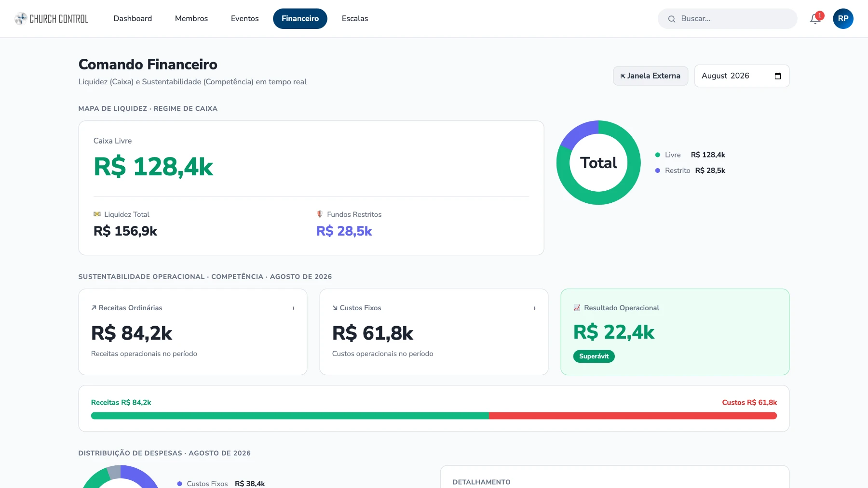
Task: Open the RP user avatar menu
Action: pos(843,19)
